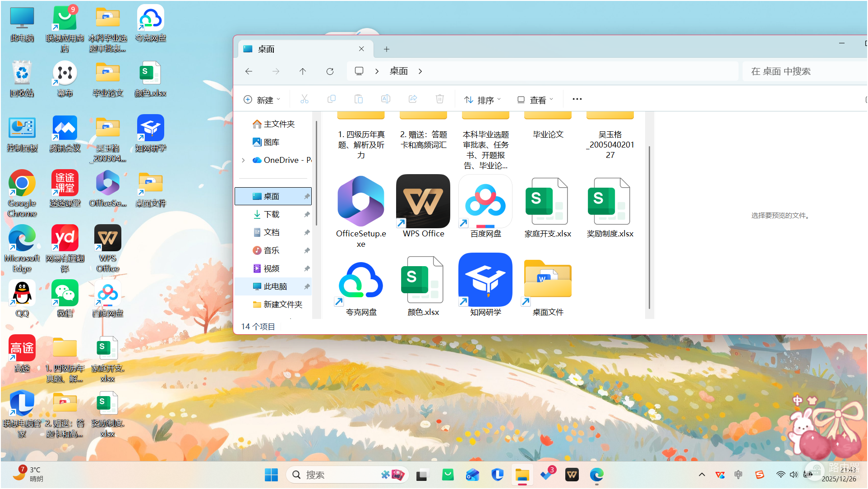Image resolution: width=868 pixels, height=489 pixels.
Task: Unpin 音乐 using its pin icon
Action: click(x=307, y=250)
